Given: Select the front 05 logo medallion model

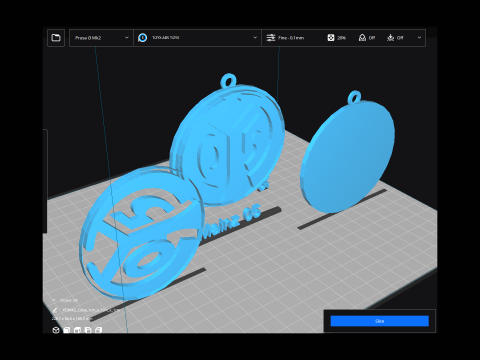Looking at the screenshot, I should (140, 233).
